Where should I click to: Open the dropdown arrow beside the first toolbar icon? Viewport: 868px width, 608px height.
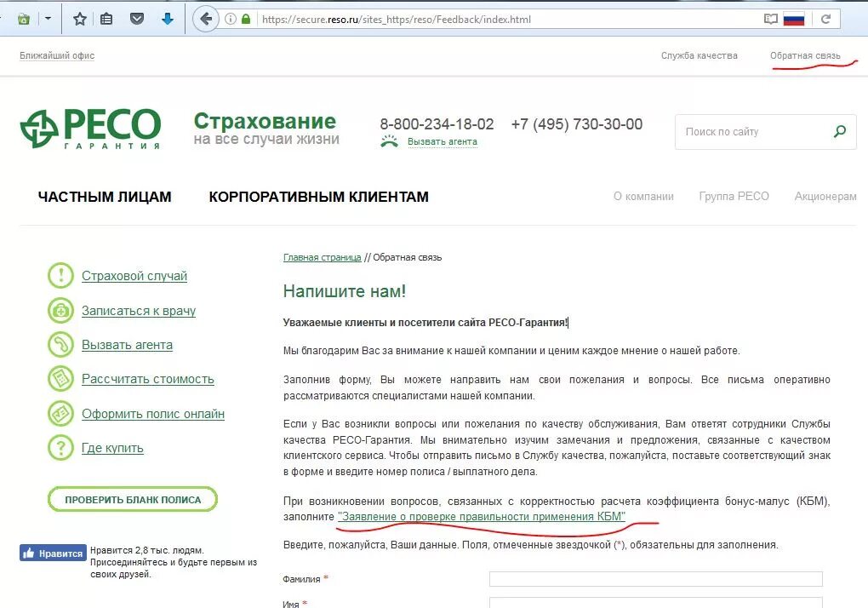tap(49, 19)
